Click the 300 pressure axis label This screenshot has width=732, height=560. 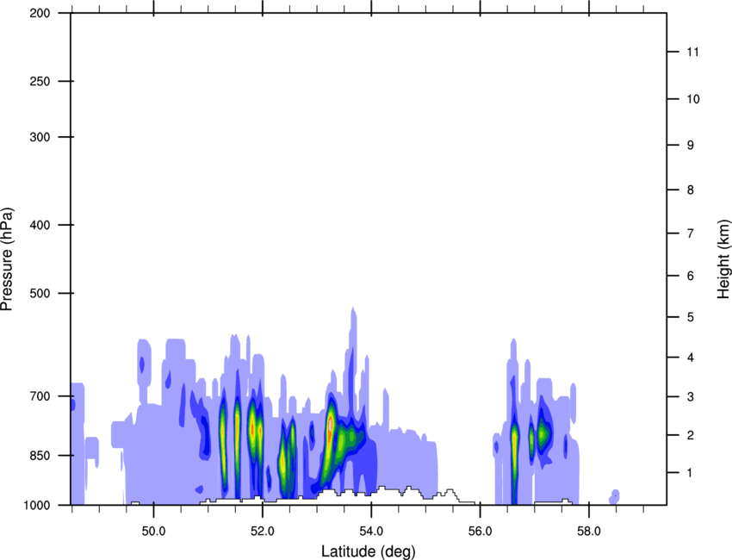pos(40,137)
